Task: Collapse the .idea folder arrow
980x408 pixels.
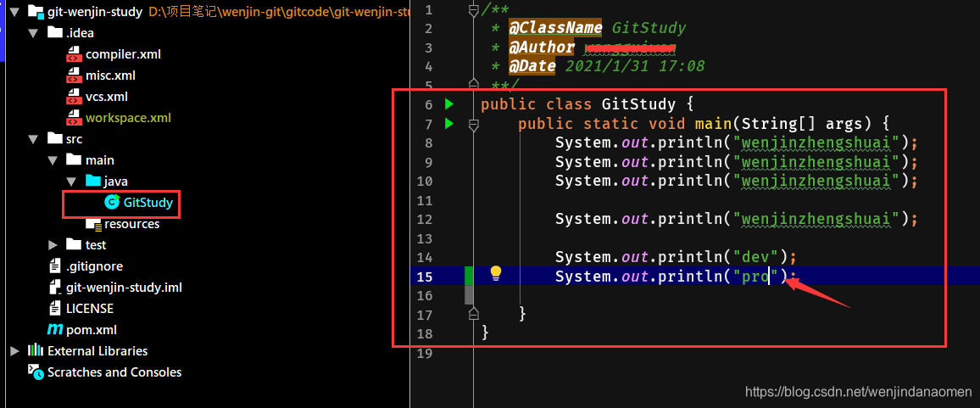Action: [33, 33]
